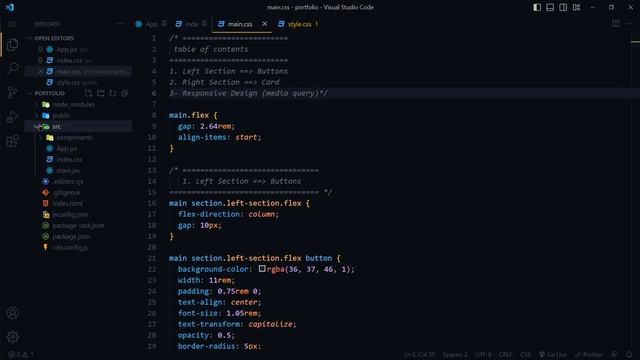Open package.json file

click(x=71, y=236)
